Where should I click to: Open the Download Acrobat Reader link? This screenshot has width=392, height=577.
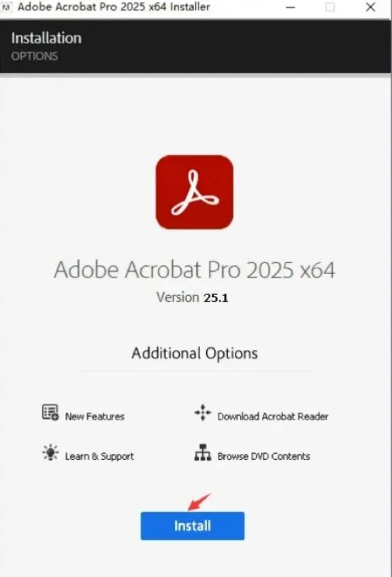[x=273, y=416]
